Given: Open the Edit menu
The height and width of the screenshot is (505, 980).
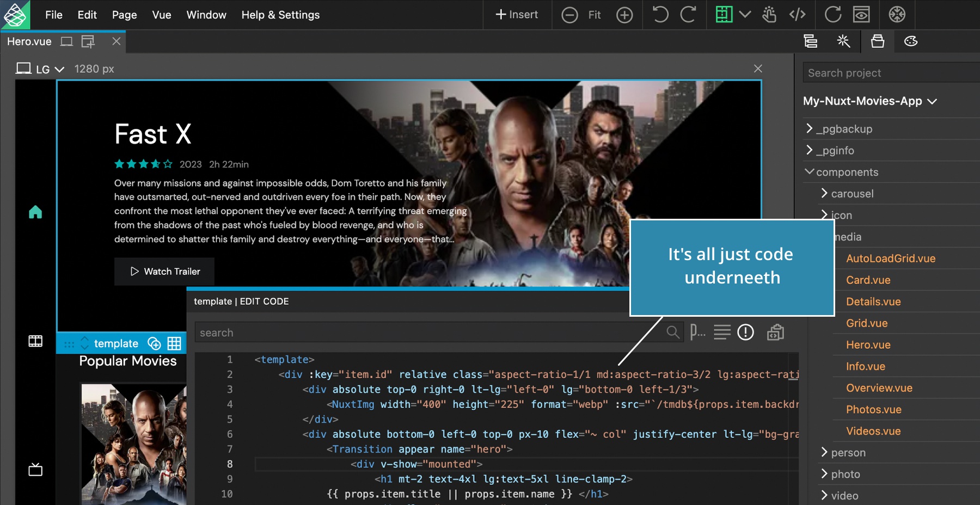Looking at the screenshot, I should point(87,15).
